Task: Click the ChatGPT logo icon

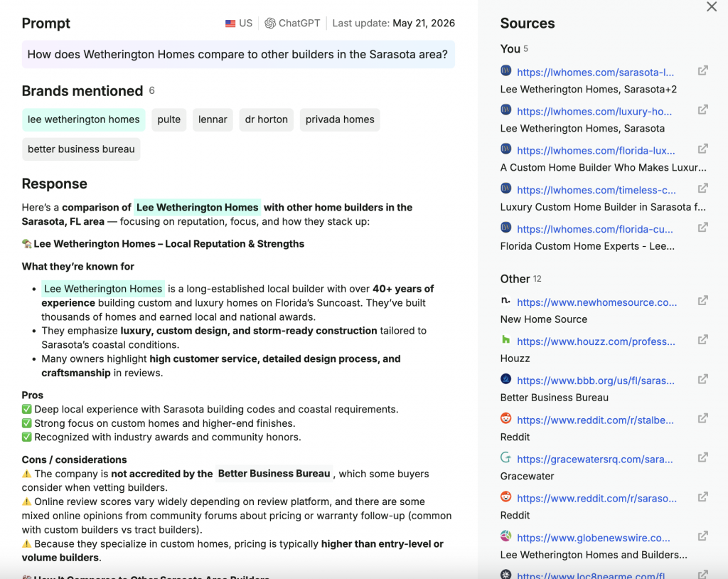Action: coord(269,23)
